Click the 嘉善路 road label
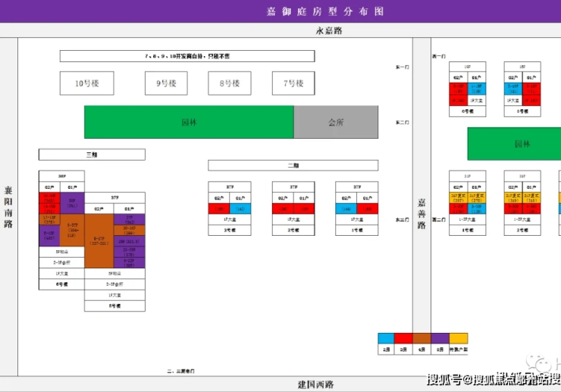The image size is (561, 392). point(422,213)
